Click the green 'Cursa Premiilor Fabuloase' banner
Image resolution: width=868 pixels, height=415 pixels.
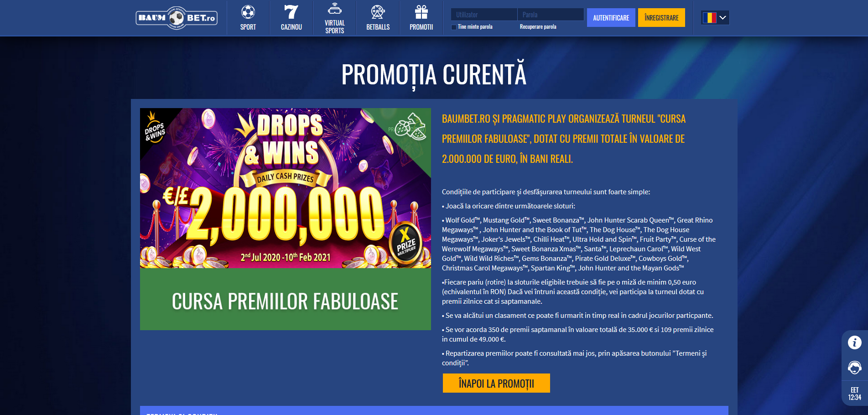point(286,299)
